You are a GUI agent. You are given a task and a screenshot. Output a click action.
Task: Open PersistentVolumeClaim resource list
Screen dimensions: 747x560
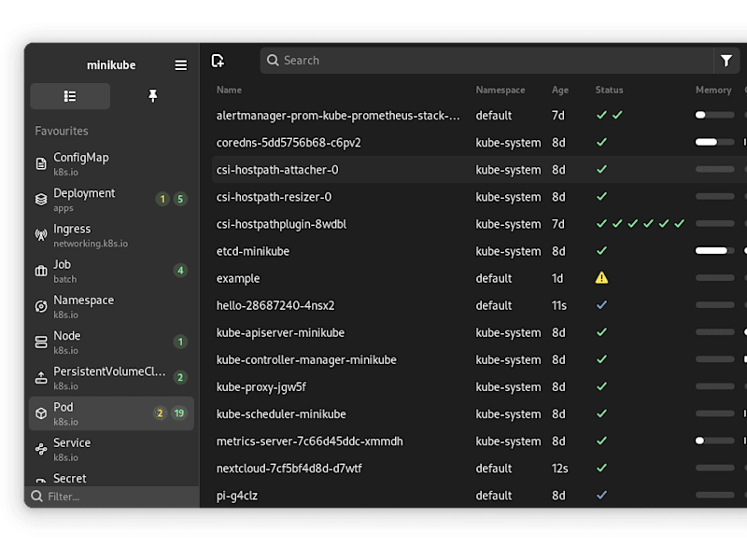(x=111, y=378)
